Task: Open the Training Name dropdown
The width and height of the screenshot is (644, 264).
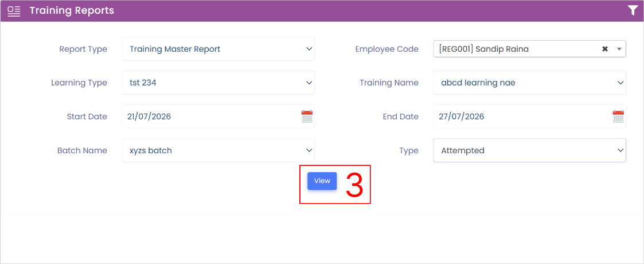Action: pyautogui.click(x=529, y=83)
